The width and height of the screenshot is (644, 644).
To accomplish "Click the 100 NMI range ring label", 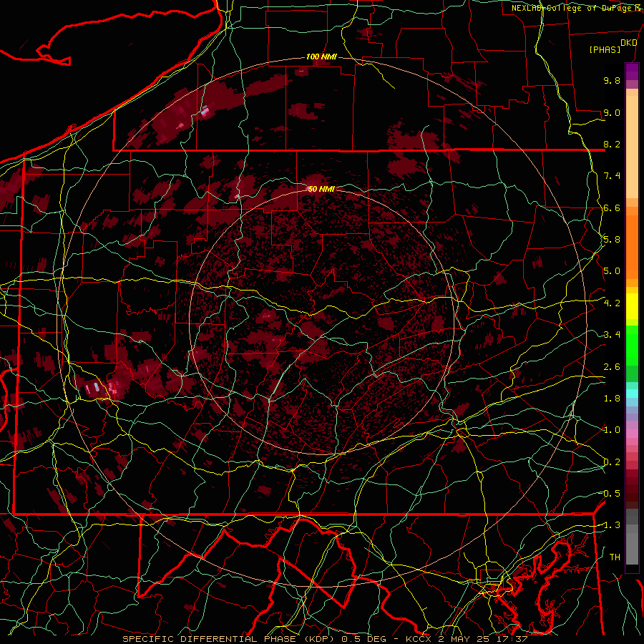I will (321, 57).
